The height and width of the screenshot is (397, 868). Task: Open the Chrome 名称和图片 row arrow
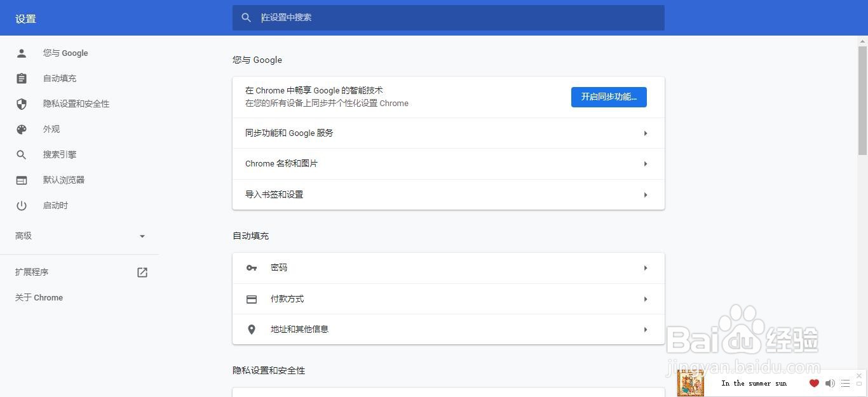point(646,164)
